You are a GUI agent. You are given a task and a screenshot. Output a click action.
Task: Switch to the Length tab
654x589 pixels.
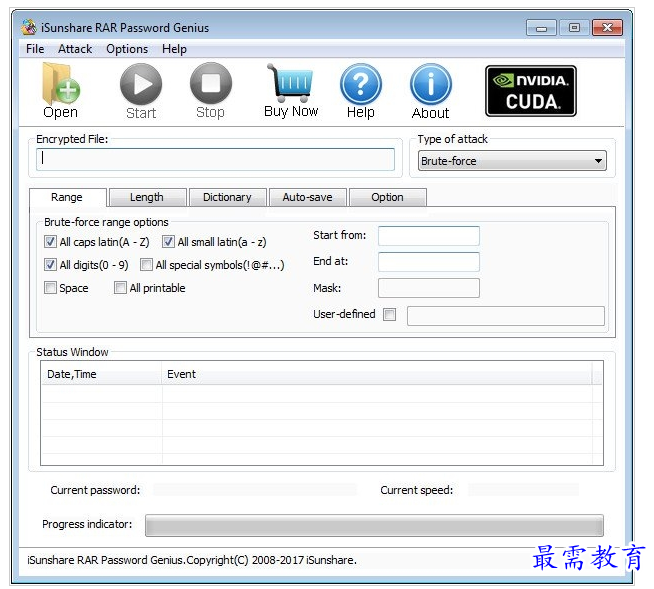147,197
